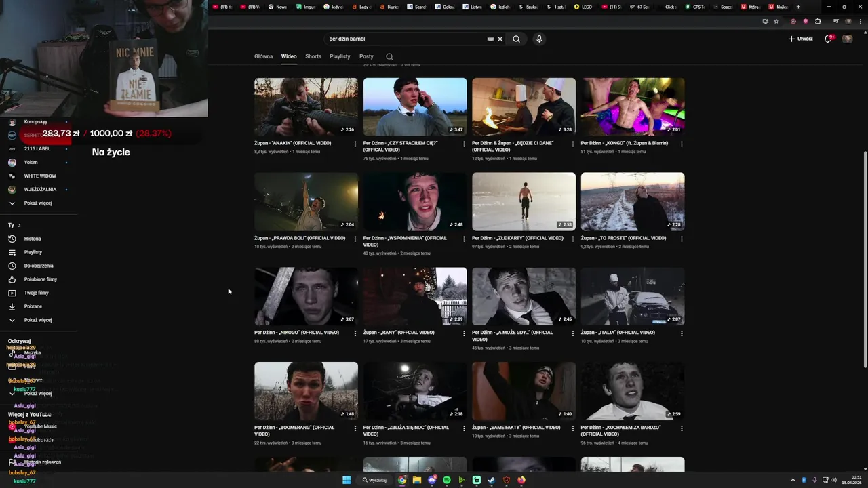The width and height of the screenshot is (868, 488).
Task: Open the volume icon in system tray
Action: 833,480
